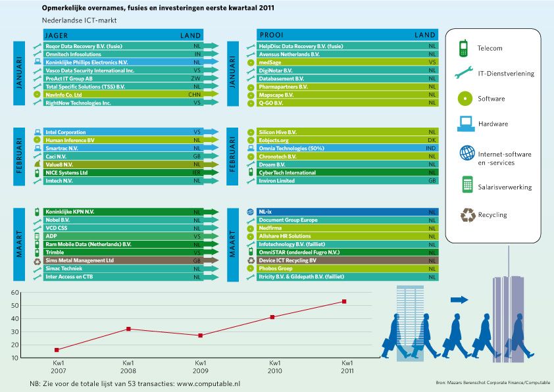Select 'Total Specific Solutions (TSS) B.V.' text
The width and height of the screenshot is (554, 392).
(85, 87)
